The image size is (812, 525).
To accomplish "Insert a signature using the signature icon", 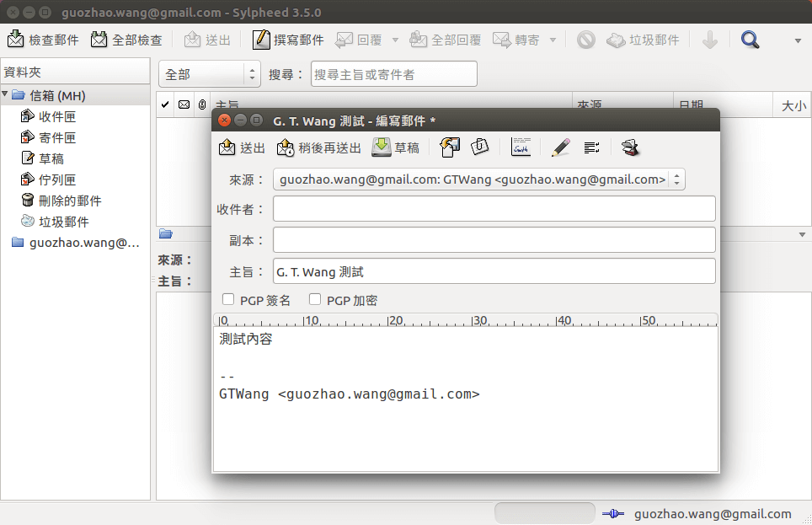I will click(521, 147).
